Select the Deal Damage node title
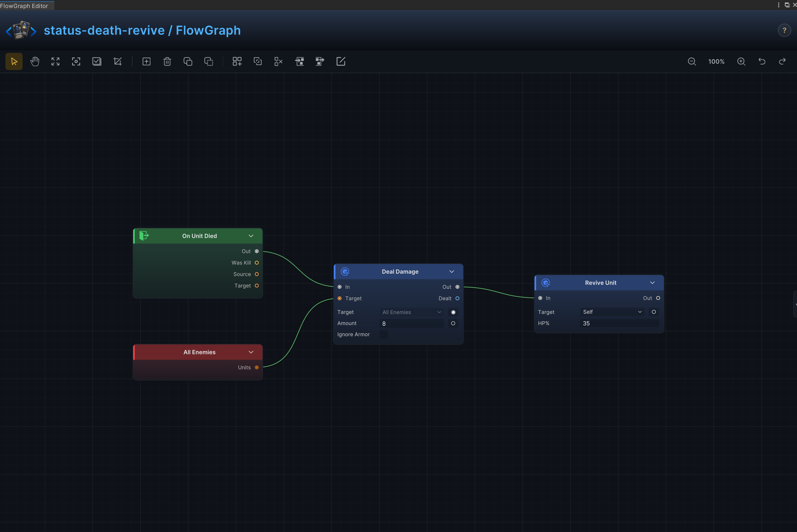 [400, 272]
